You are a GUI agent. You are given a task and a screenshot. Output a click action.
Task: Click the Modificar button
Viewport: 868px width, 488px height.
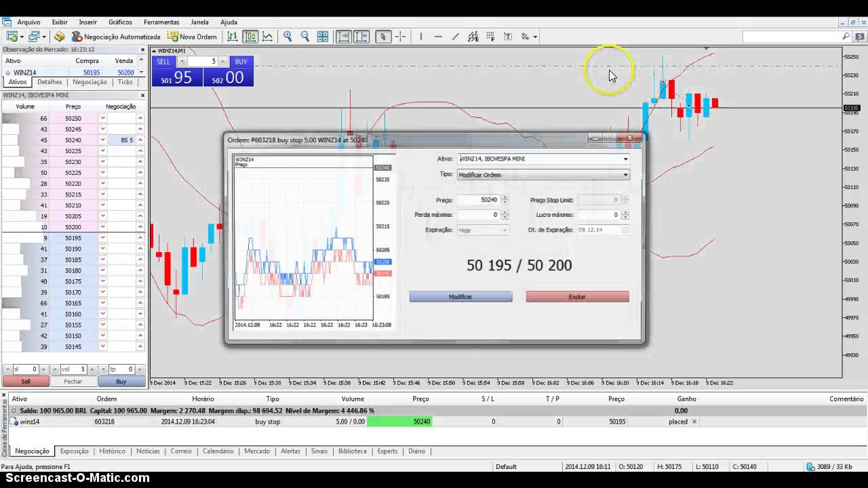pos(460,297)
